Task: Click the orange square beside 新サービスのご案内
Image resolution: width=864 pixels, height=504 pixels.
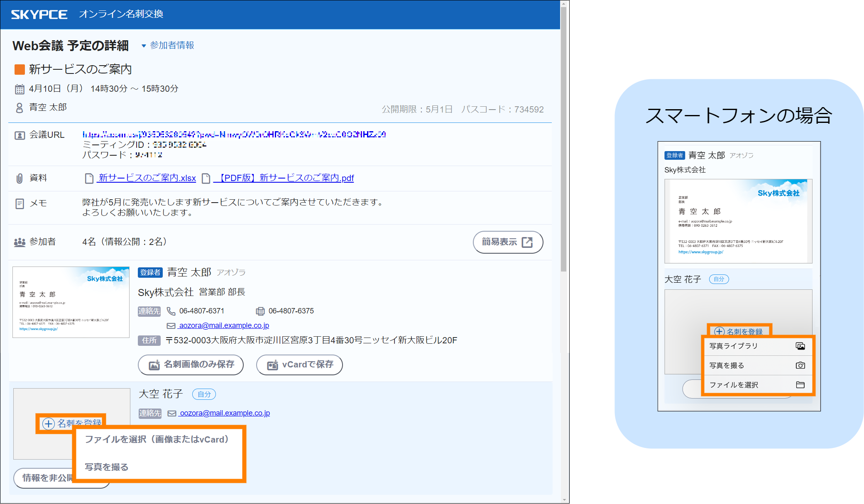Action: 20,69
